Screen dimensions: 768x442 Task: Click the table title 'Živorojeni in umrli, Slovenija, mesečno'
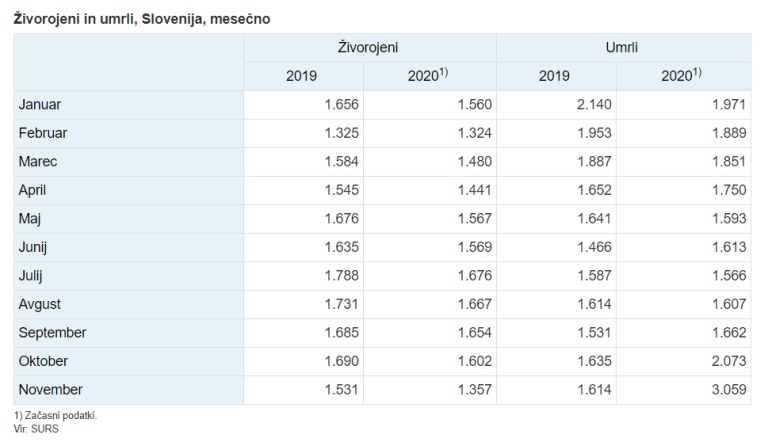point(142,19)
